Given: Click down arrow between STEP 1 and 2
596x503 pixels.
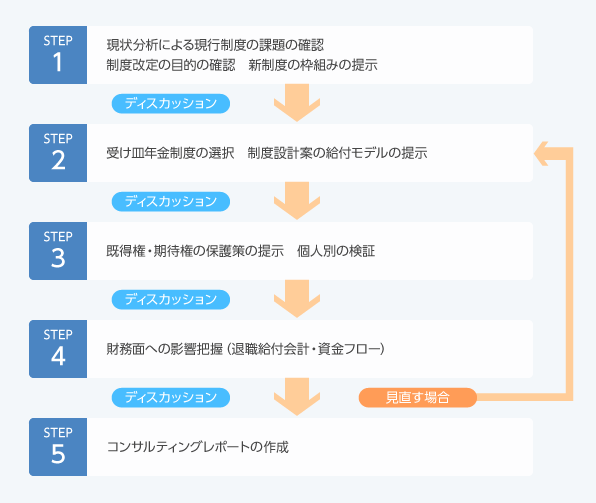Looking at the screenshot, I should click(297, 103).
